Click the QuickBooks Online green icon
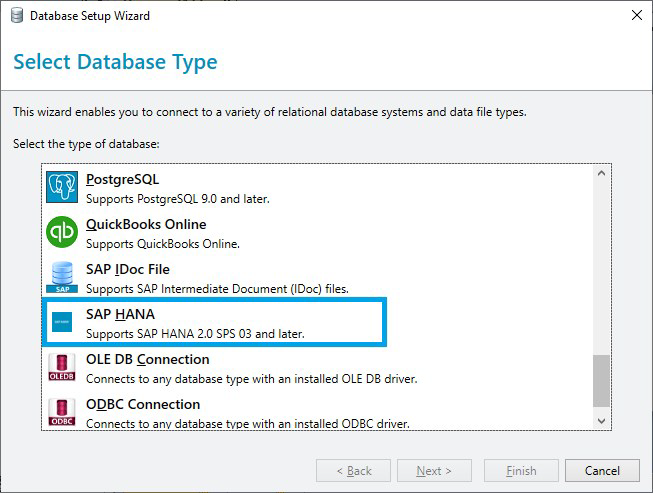 (62, 232)
